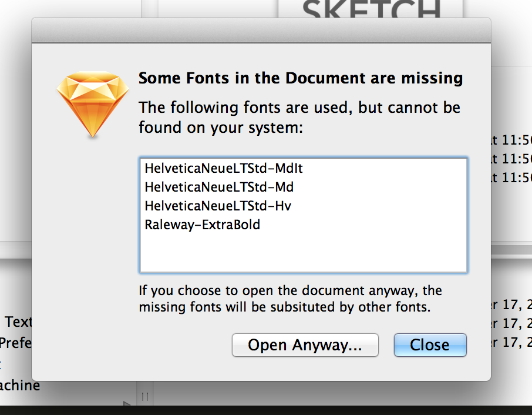Click the Close button in dialog
Viewport: 532px width, 415px height.
point(430,345)
